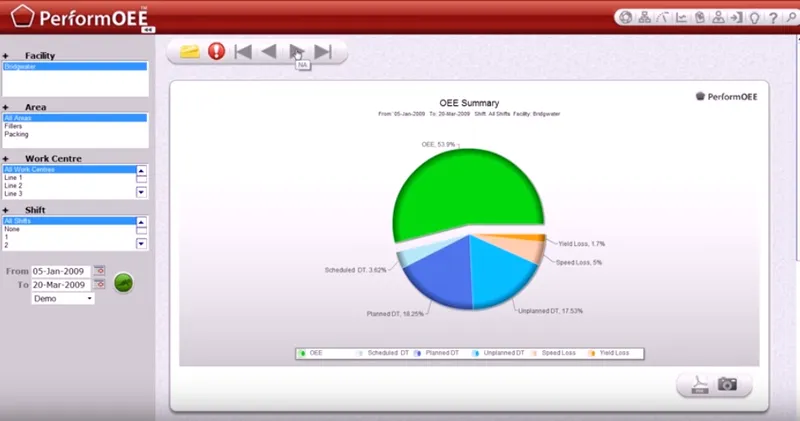Click the magnifier search icon in top toolbar
The image size is (800, 421).
(x=791, y=18)
